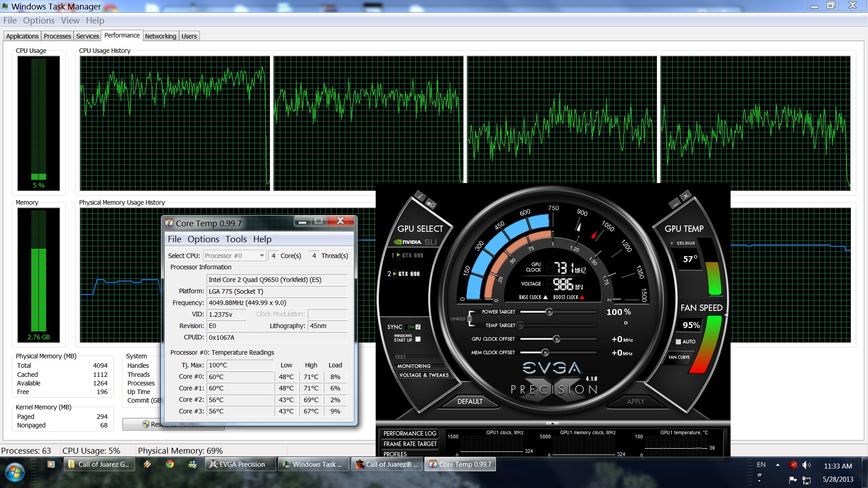The image size is (868, 488).
Task: Click the GPU Clock Offset slider handle
Action: 557,339
